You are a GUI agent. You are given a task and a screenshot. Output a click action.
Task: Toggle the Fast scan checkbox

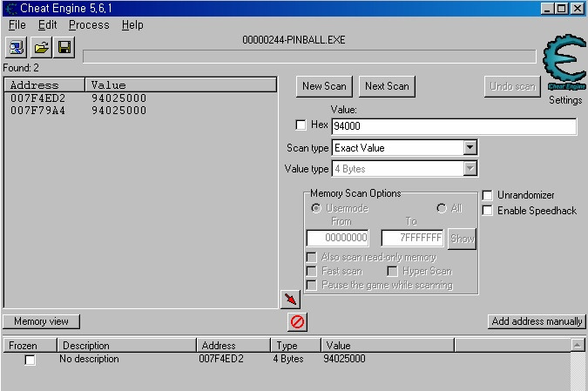point(312,271)
